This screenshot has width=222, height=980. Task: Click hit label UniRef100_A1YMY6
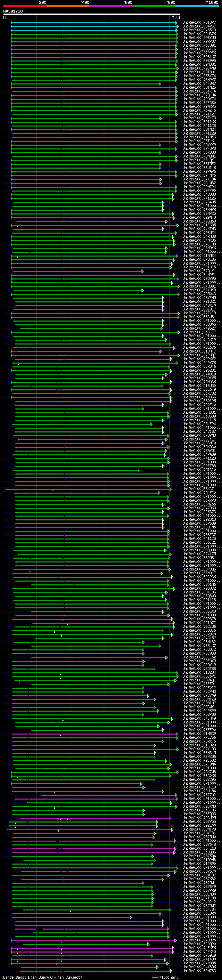pos(199,137)
